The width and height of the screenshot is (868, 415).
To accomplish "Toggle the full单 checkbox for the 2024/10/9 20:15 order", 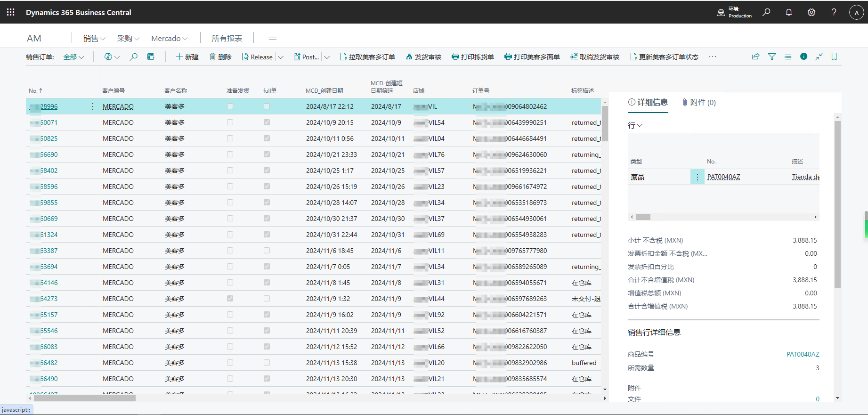I will (x=267, y=122).
